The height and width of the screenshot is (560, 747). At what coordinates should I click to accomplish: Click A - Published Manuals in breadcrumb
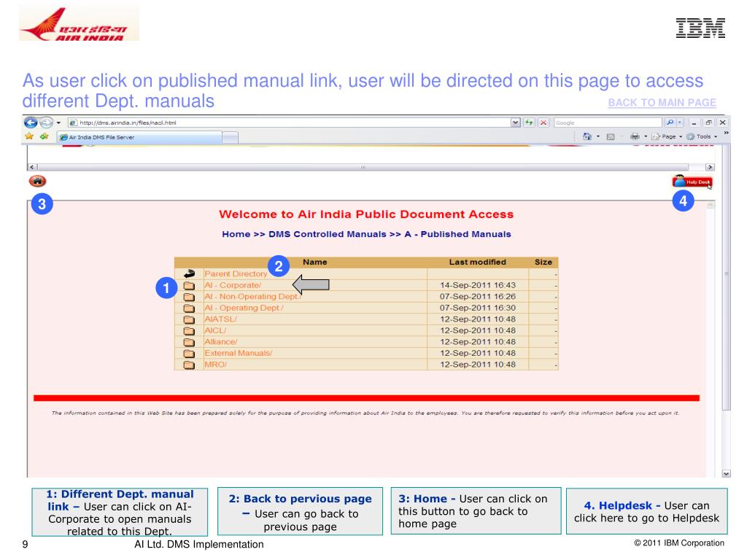(x=458, y=234)
